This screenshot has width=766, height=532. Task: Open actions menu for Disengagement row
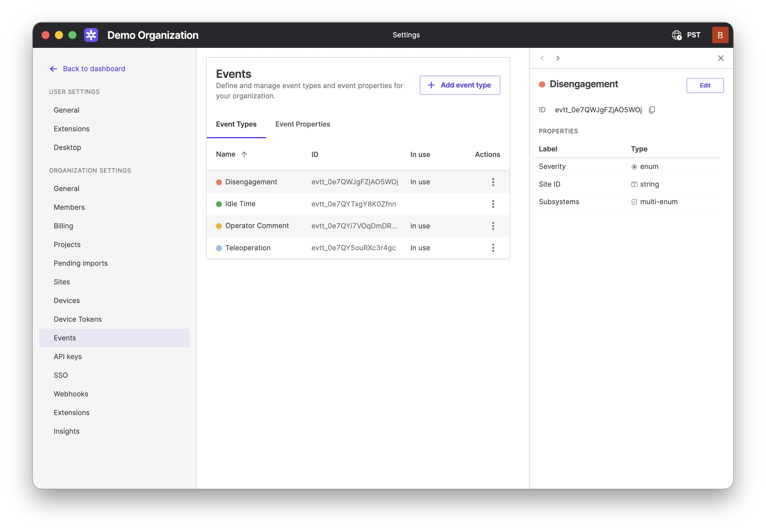[x=493, y=182]
